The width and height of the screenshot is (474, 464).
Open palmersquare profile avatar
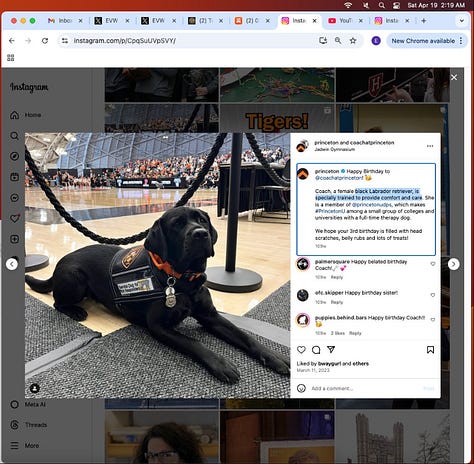(303, 264)
